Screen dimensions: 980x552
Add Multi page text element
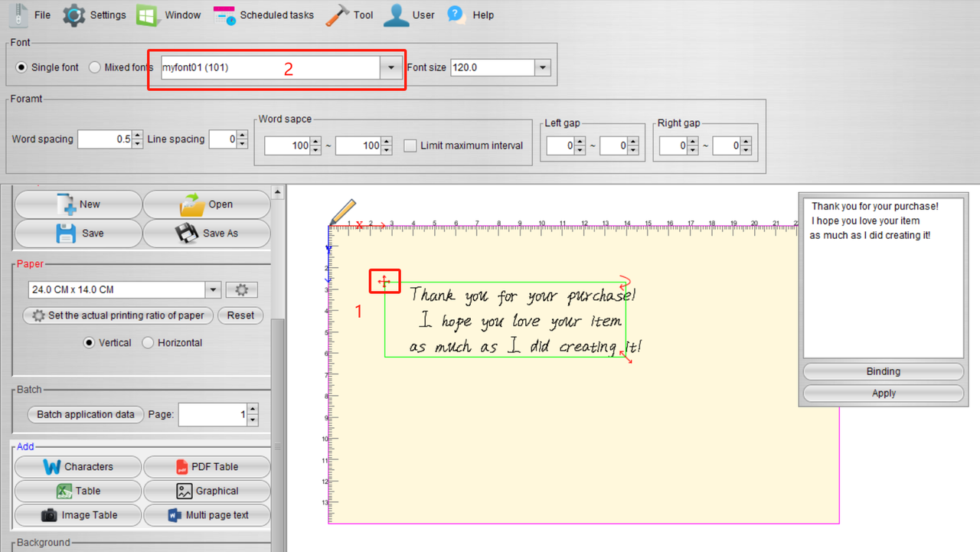pyautogui.click(x=207, y=515)
